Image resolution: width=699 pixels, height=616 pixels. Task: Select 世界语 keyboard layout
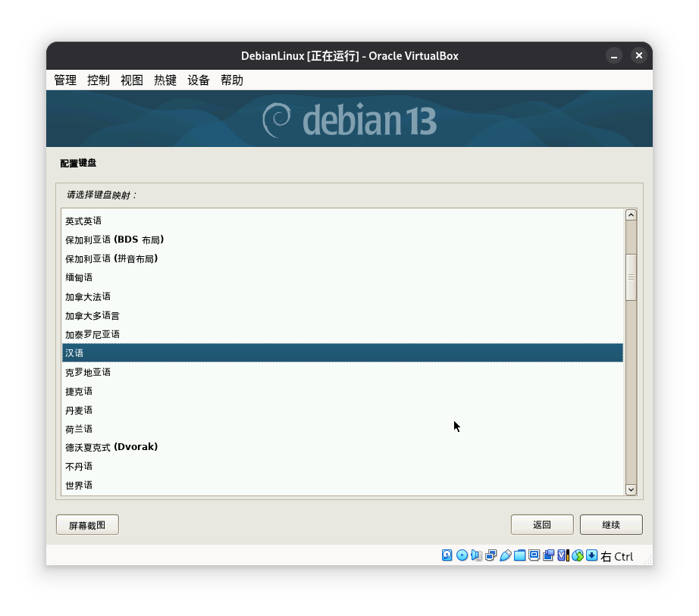coord(343,485)
